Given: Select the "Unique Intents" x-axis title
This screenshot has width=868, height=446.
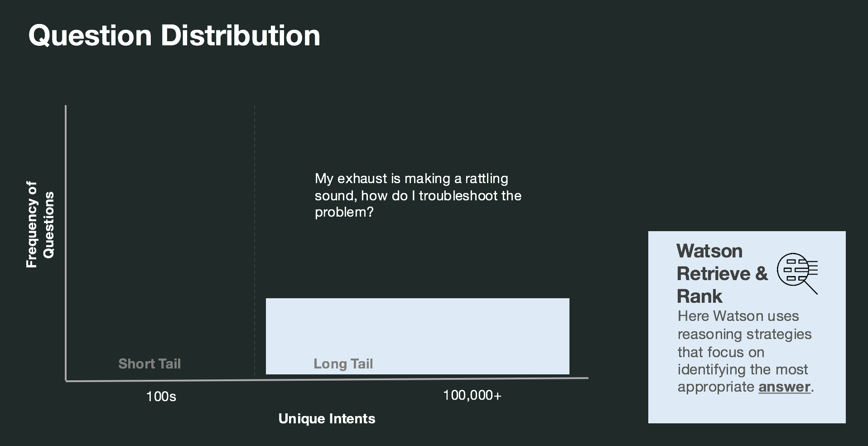Looking at the screenshot, I should 327,418.
